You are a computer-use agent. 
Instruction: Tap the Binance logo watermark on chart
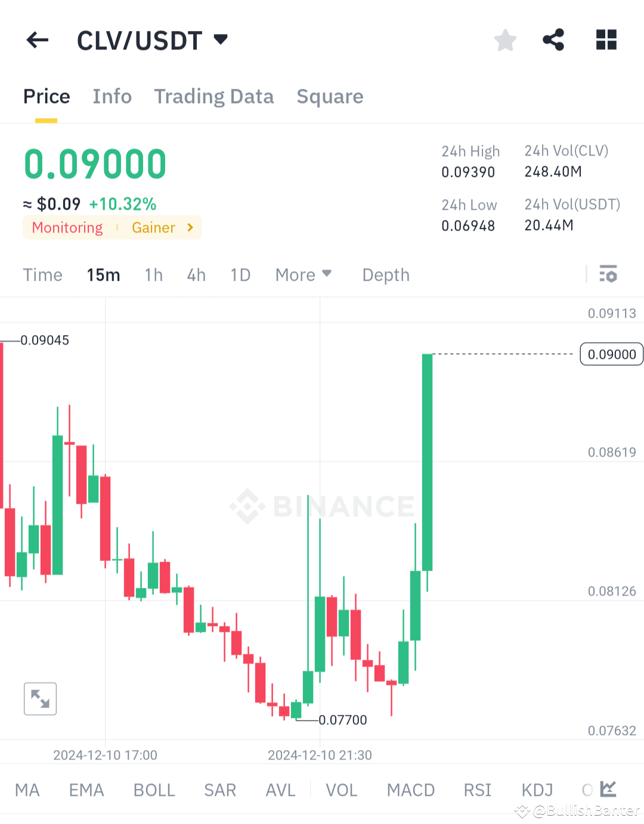pyautogui.click(x=322, y=506)
